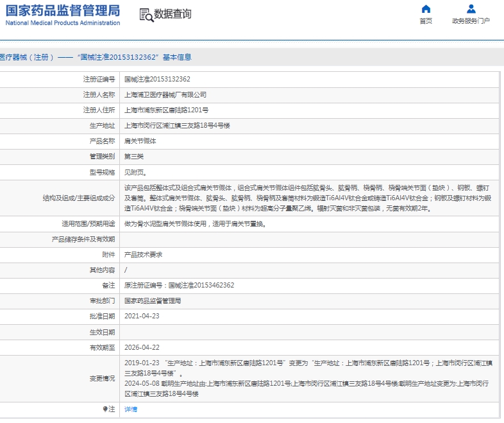504x423 pixels.
Task: Click the 注册人名称 row label
Action: 99,94
